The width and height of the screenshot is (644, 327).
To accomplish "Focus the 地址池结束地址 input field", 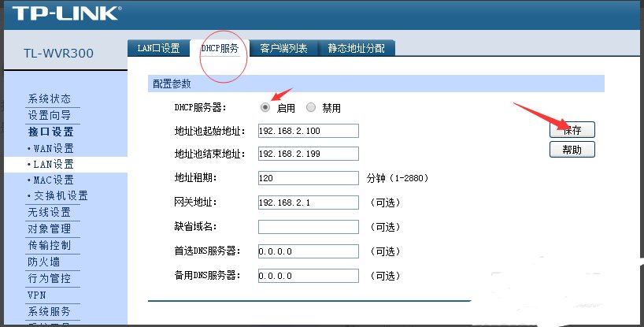I will point(309,154).
